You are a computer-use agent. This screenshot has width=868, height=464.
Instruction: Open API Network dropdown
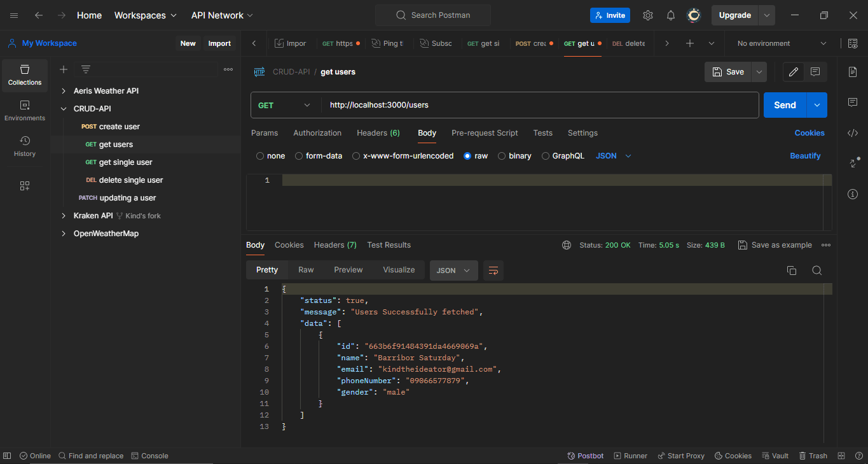[x=222, y=15]
